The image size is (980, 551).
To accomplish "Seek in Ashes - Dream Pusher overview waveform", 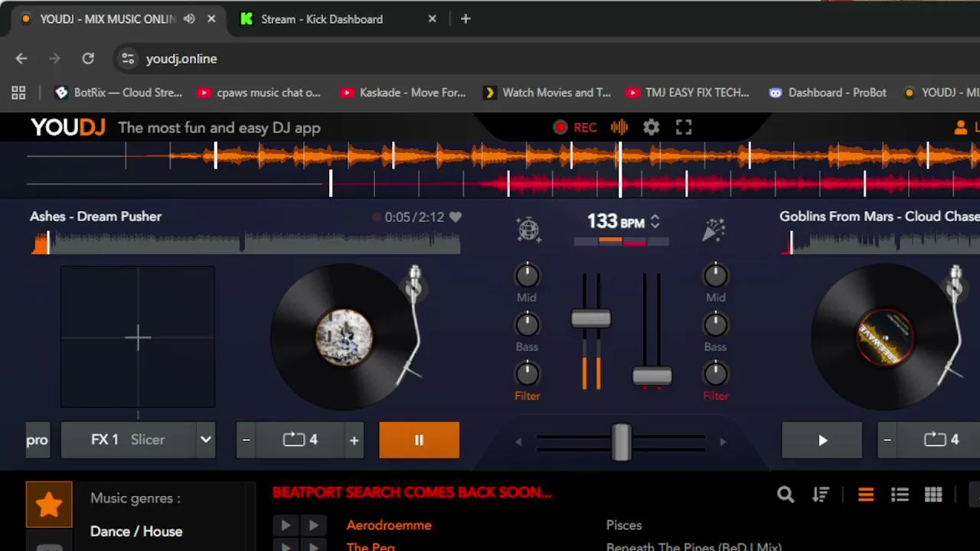I will (245, 243).
